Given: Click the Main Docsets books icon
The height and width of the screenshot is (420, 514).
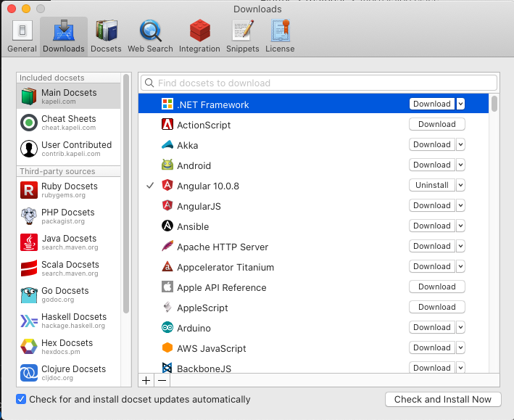Looking at the screenshot, I should tap(29, 96).
